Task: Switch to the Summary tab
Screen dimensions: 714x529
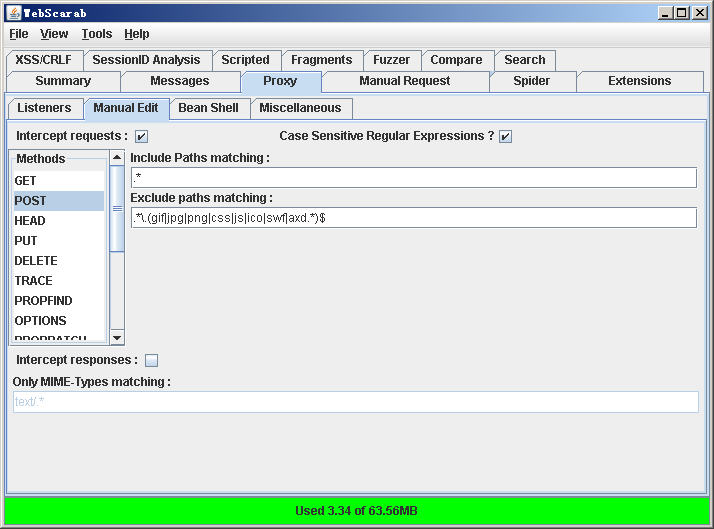Action: pyautogui.click(x=63, y=81)
